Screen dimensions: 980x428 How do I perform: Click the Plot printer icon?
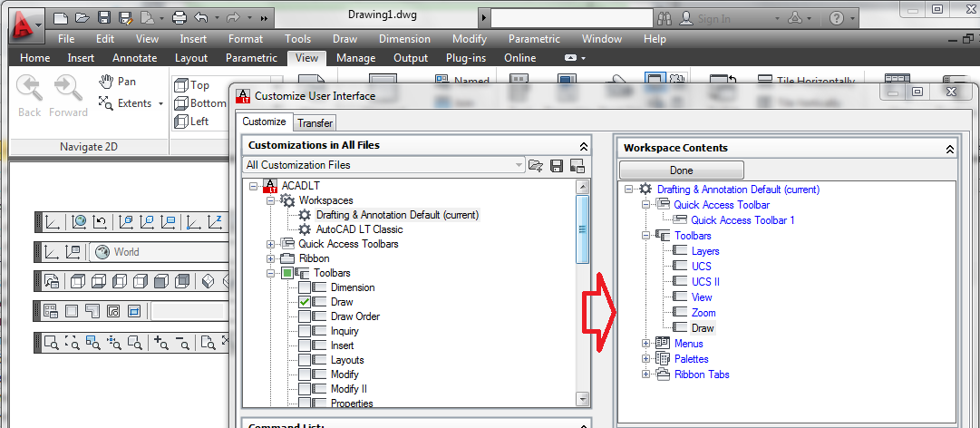pyautogui.click(x=179, y=17)
